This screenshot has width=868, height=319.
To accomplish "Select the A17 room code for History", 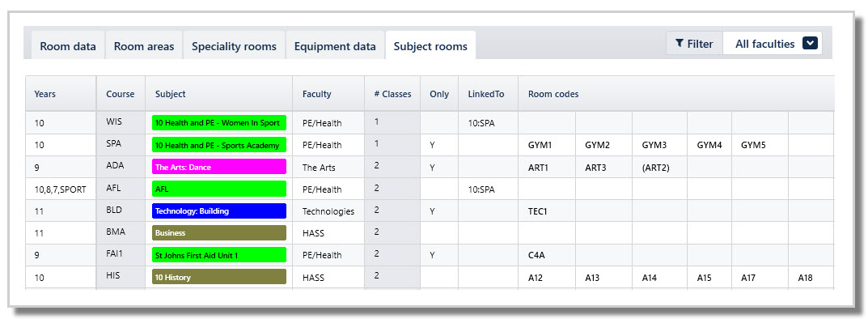I will [760, 278].
